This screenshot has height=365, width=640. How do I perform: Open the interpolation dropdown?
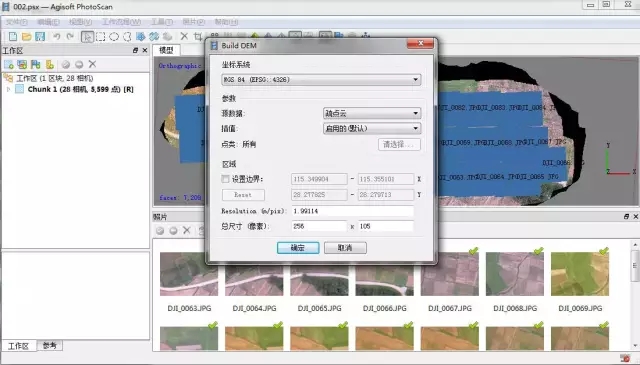pos(372,128)
